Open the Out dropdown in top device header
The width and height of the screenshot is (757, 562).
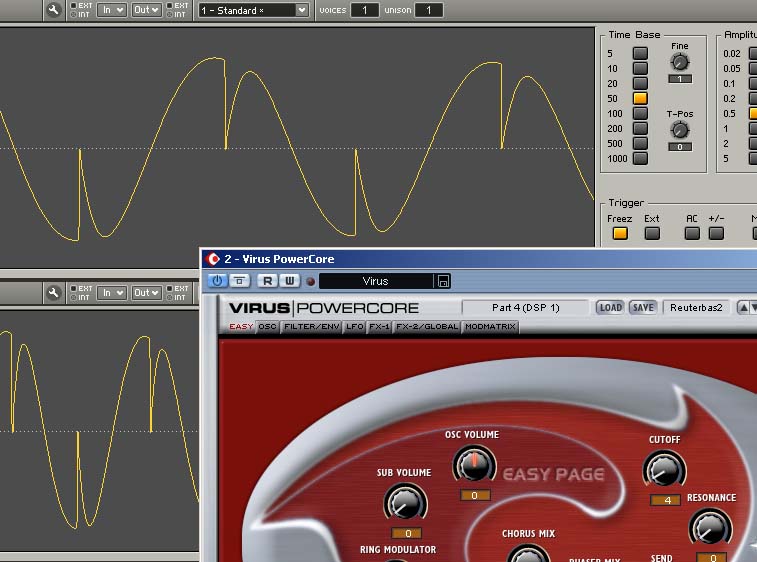pos(146,10)
